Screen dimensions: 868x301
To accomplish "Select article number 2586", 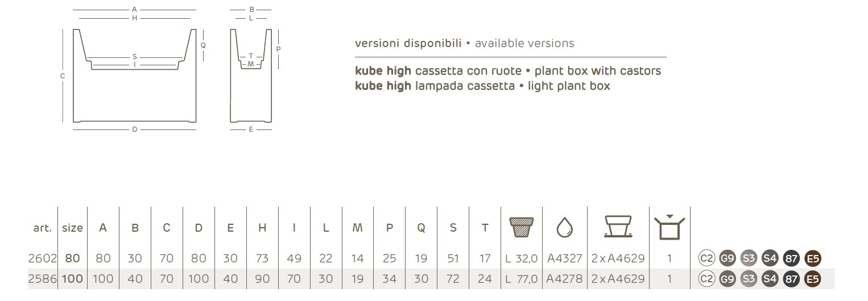I will [43, 279].
